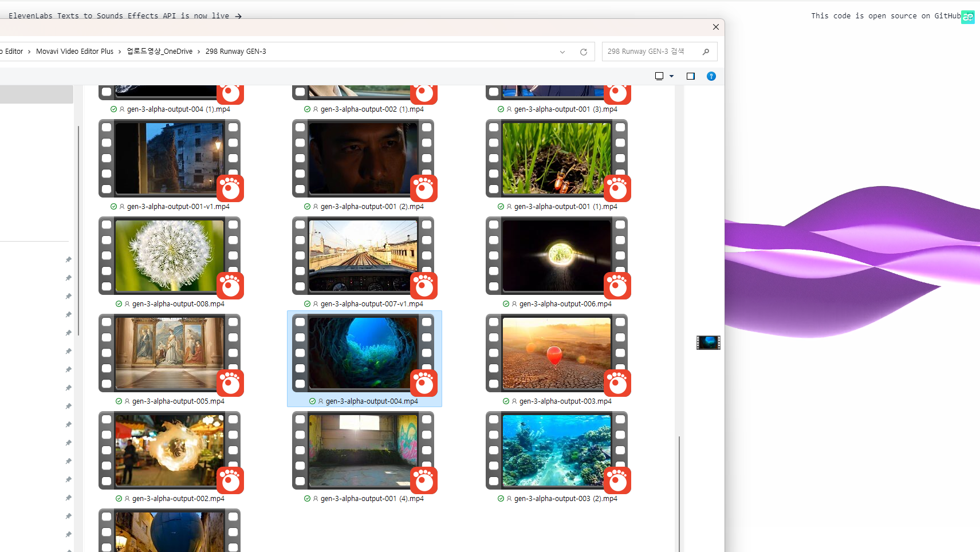Viewport: 980px width, 552px height.
Task: Click the view layout icon
Action: click(659, 76)
